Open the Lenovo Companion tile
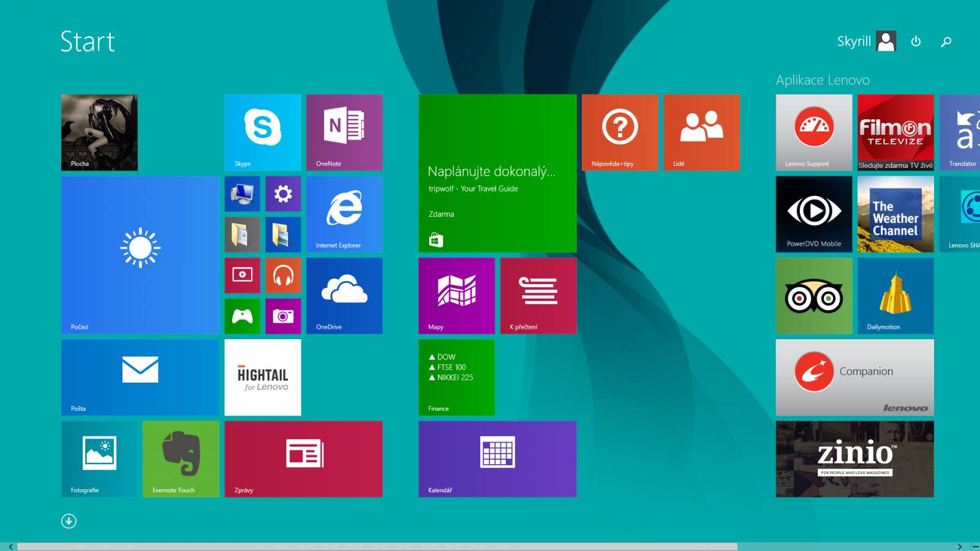 point(855,377)
